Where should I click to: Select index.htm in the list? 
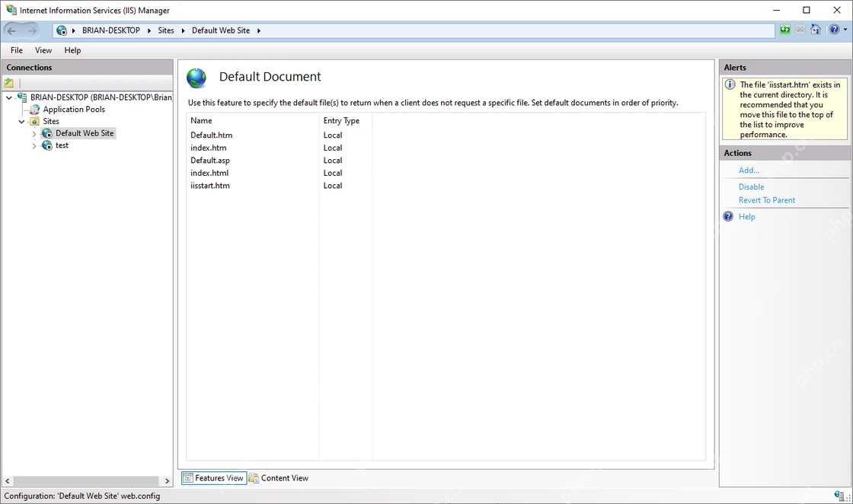(209, 148)
